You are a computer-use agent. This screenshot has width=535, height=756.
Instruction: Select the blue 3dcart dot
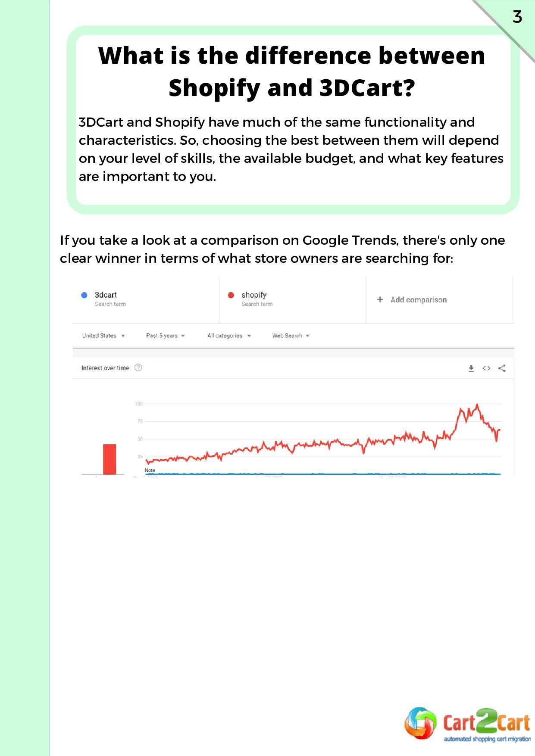click(x=84, y=295)
